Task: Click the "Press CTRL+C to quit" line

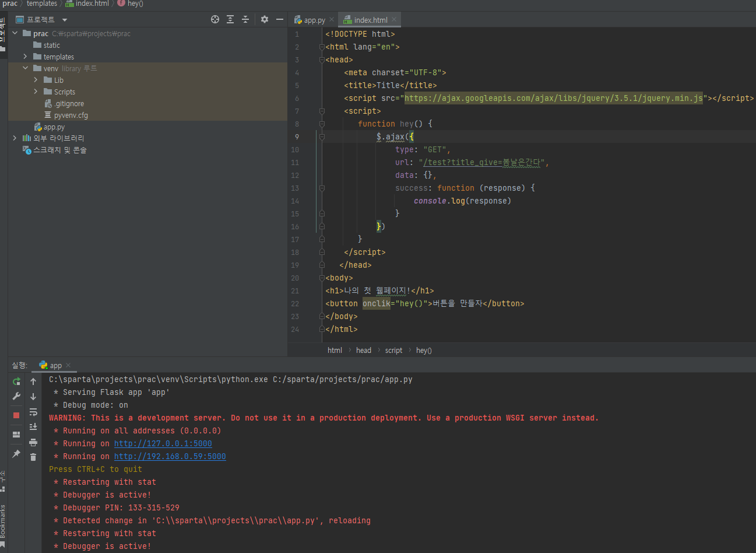Action: click(96, 470)
